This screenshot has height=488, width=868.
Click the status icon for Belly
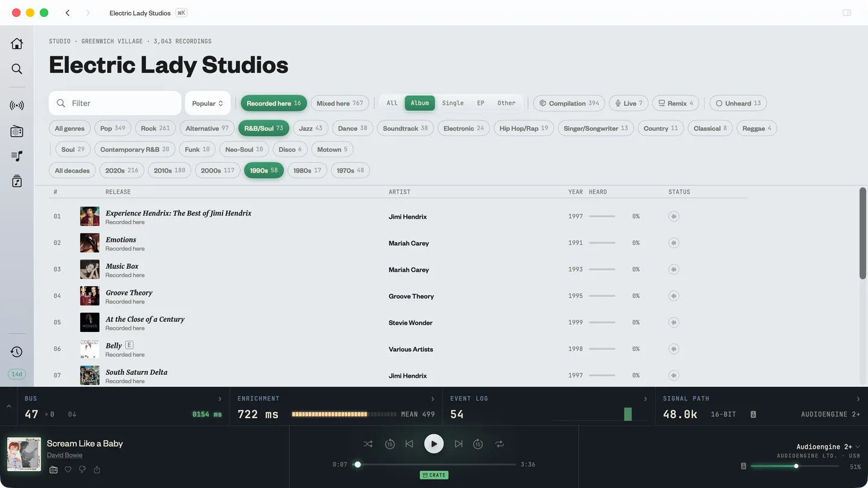point(674,349)
